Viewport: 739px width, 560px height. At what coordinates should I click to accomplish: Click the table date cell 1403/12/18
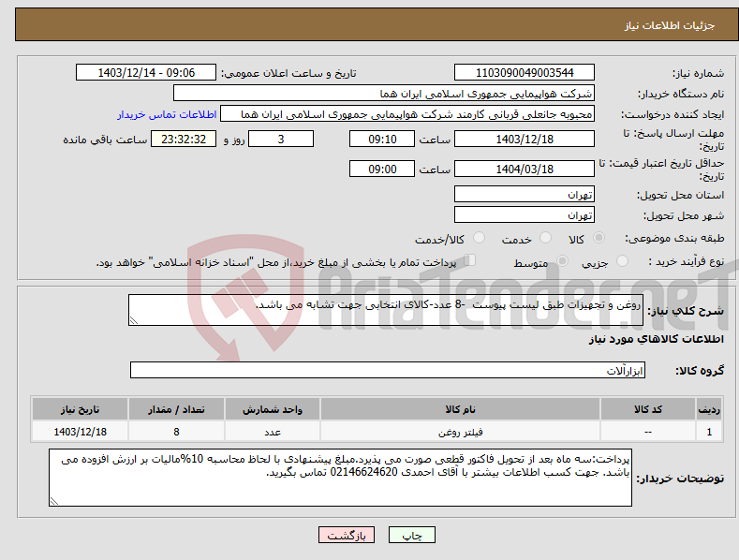pos(81,432)
